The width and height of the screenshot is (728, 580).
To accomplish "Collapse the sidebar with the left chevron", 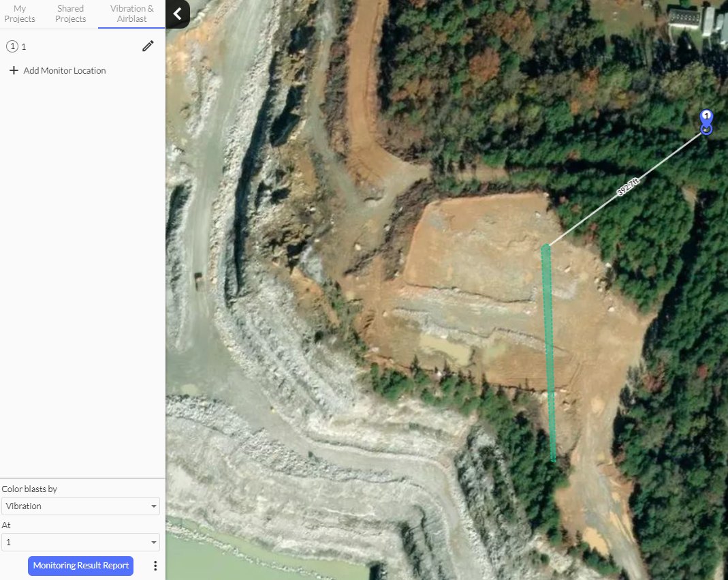I will point(177,14).
